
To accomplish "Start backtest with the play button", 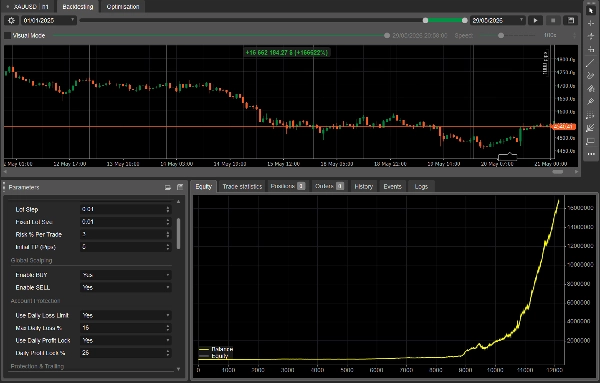I will coord(535,20).
